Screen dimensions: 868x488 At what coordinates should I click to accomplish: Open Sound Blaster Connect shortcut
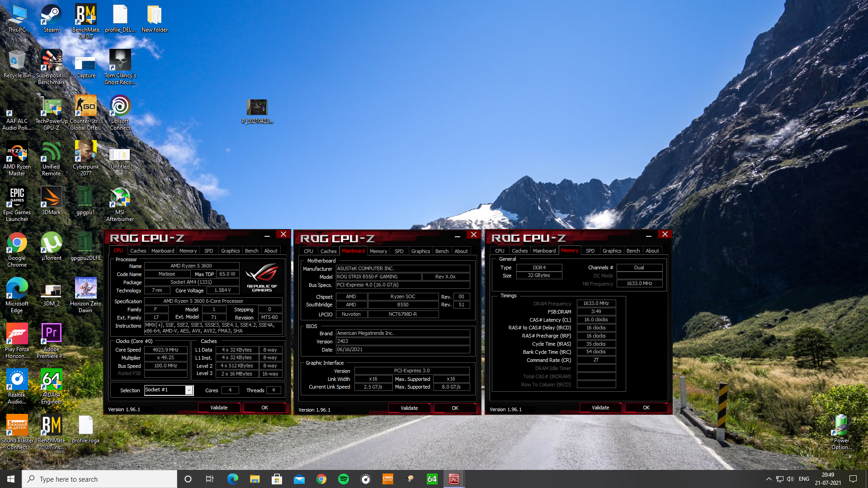pyautogui.click(x=17, y=432)
